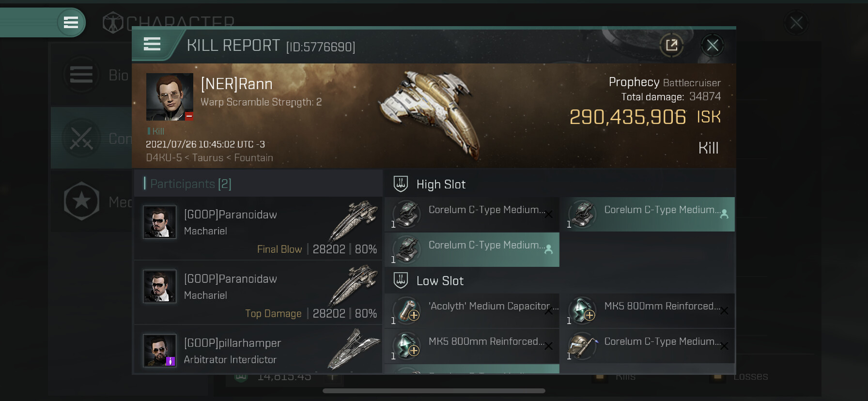The height and width of the screenshot is (401, 868).
Task: Click the Paranoidaw Top Damage Machariel entry
Action: pos(258,293)
